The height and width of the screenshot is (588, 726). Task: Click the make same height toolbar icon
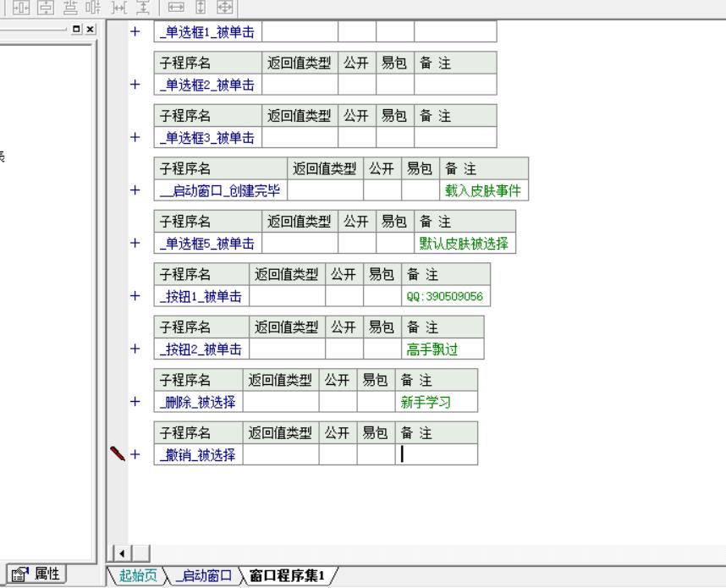[x=201, y=7]
